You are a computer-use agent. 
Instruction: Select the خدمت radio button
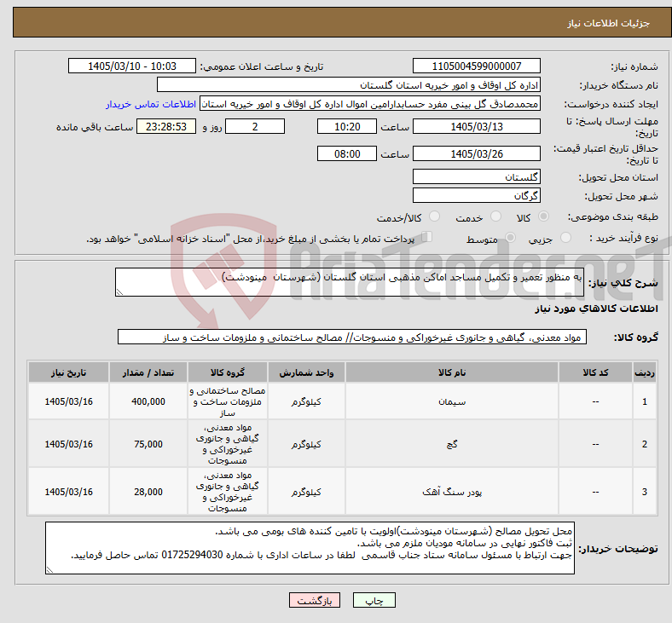point(495,216)
